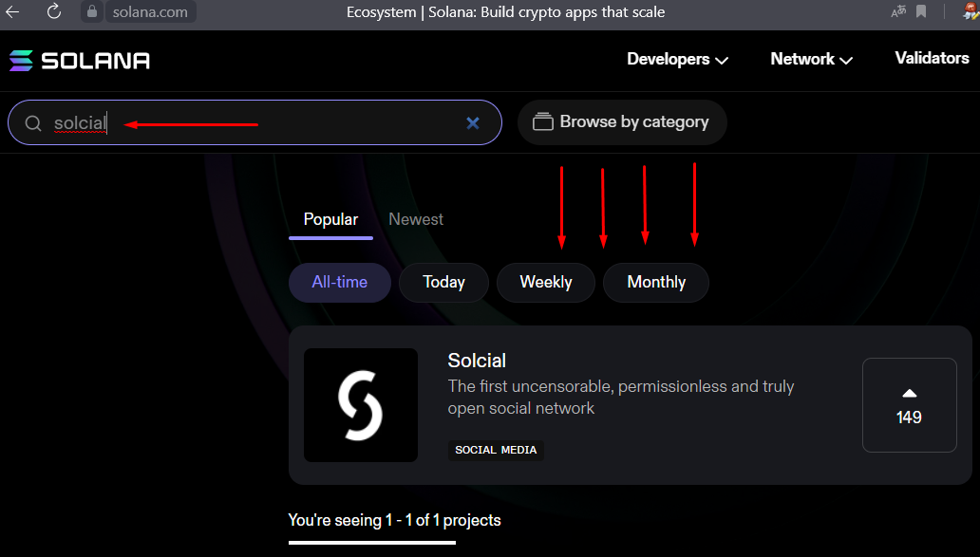Reload the page with the refresh icon

pos(54,11)
